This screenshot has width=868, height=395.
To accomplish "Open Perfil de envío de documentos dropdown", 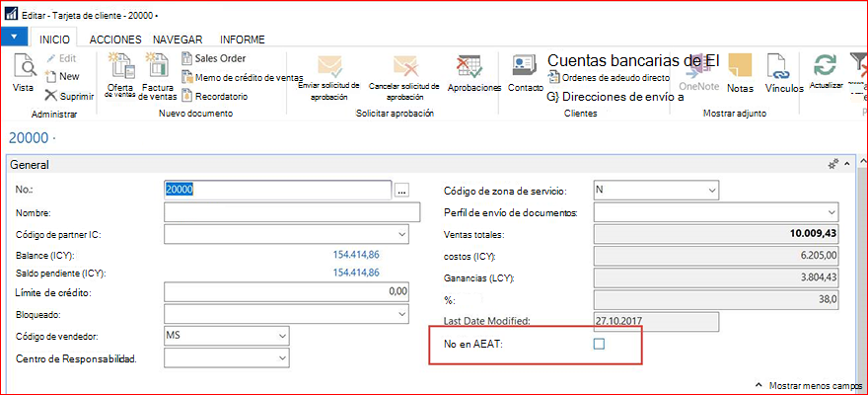I will point(832,212).
